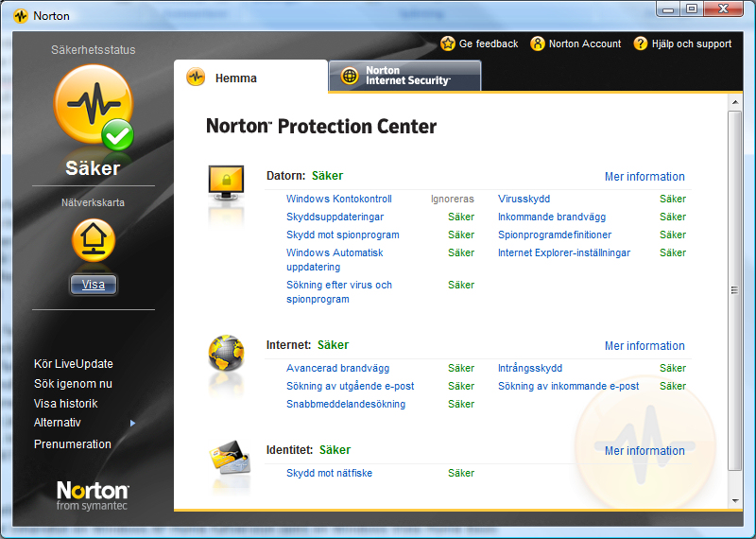756x539 pixels.
Task: Open Skydd mot spionprogram link
Action: click(343, 235)
